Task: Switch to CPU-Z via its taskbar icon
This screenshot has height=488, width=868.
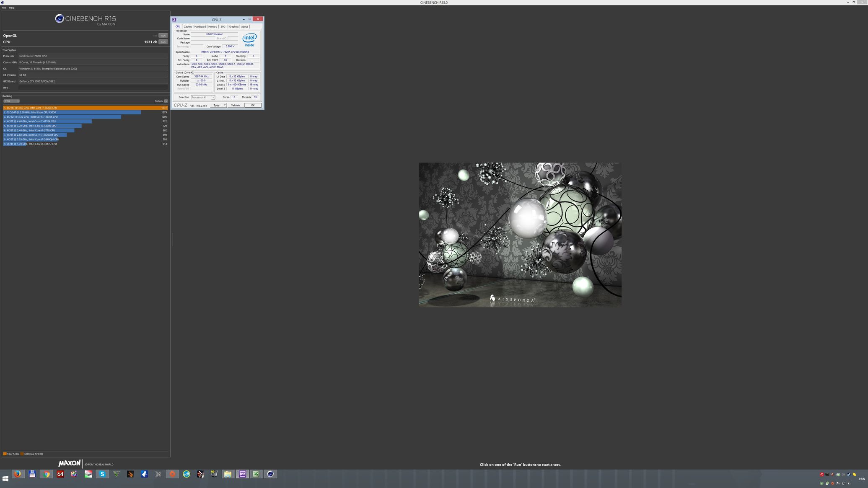Action: pos(242,474)
